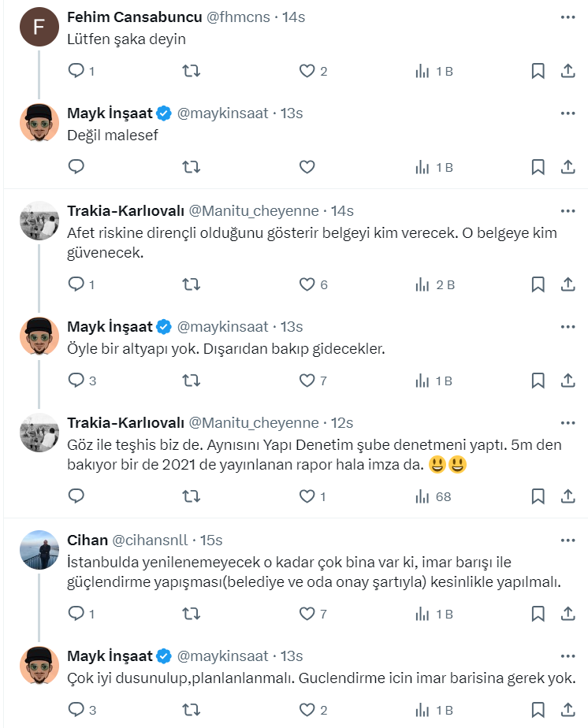Viewport: 588px width, 728px height.
Task: Retweet Cihan's tweet about İstanbul buildings
Action: click(191, 614)
